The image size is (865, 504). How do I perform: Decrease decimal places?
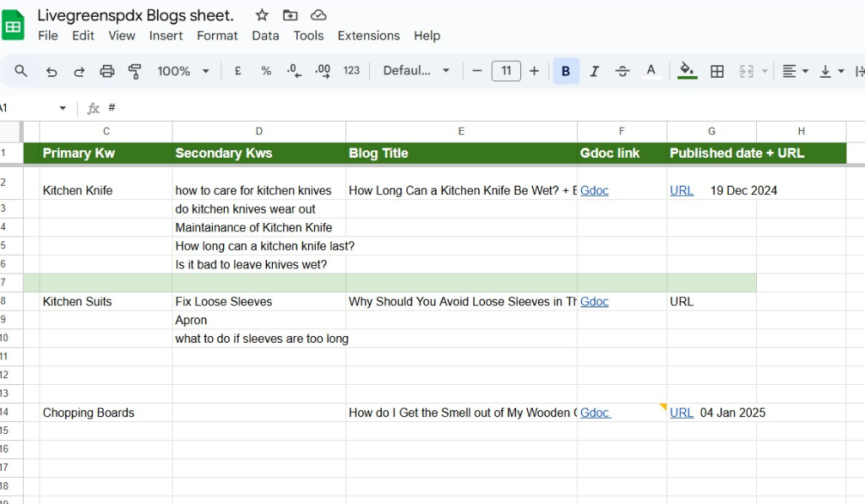pyautogui.click(x=294, y=71)
